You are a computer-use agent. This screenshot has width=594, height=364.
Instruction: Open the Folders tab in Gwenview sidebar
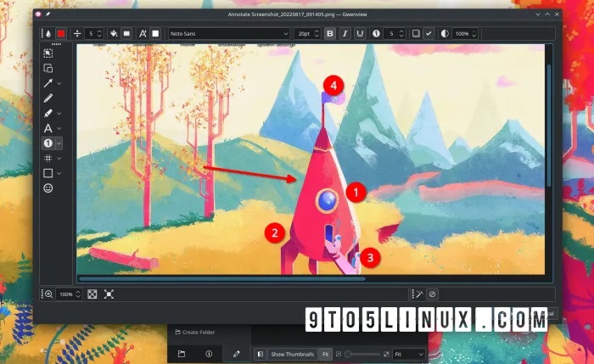click(182, 354)
